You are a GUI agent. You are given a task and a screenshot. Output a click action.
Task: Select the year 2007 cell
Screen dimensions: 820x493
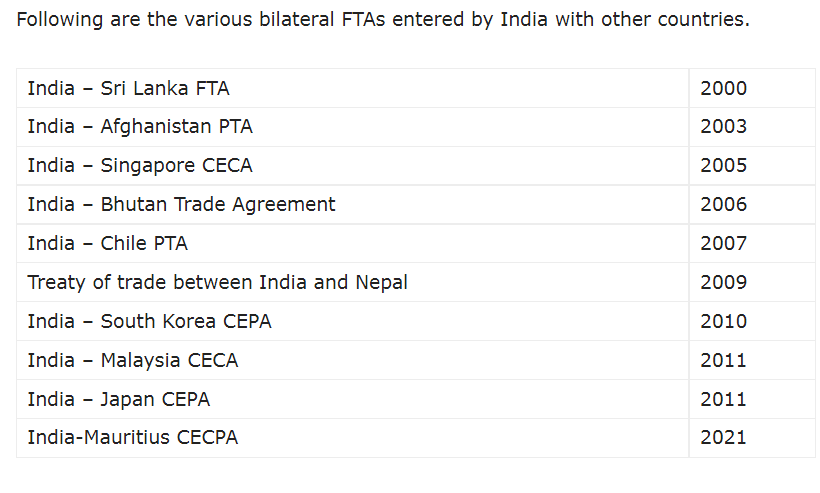point(723,243)
